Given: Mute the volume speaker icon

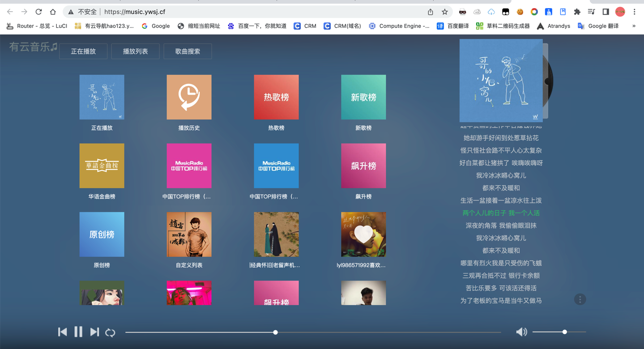Looking at the screenshot, I should (521, 332).
